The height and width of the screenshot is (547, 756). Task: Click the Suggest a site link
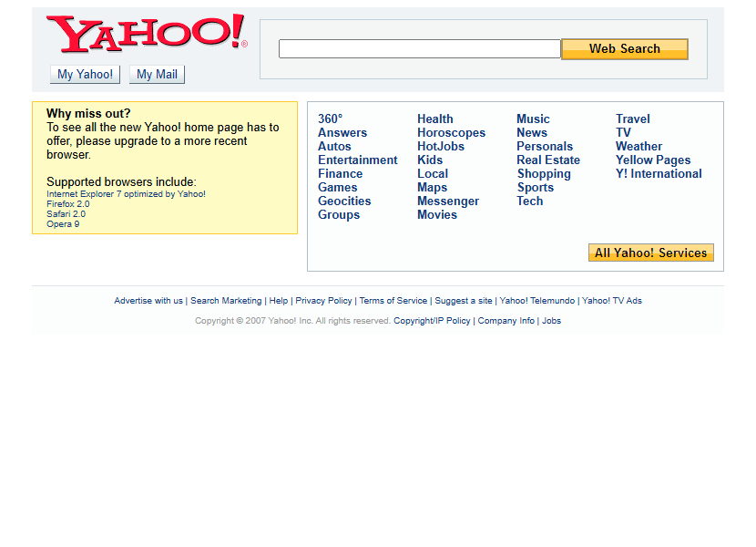click(464, 301)
